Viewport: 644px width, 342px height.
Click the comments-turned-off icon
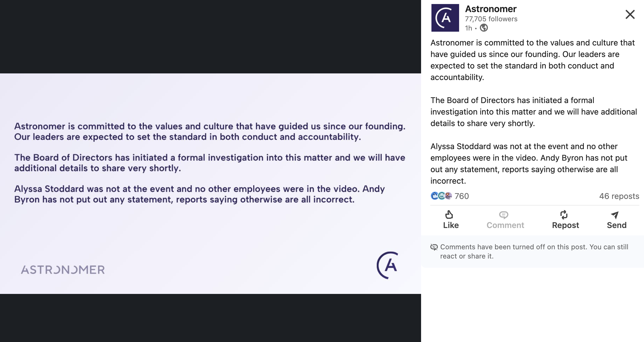(434, 247)
